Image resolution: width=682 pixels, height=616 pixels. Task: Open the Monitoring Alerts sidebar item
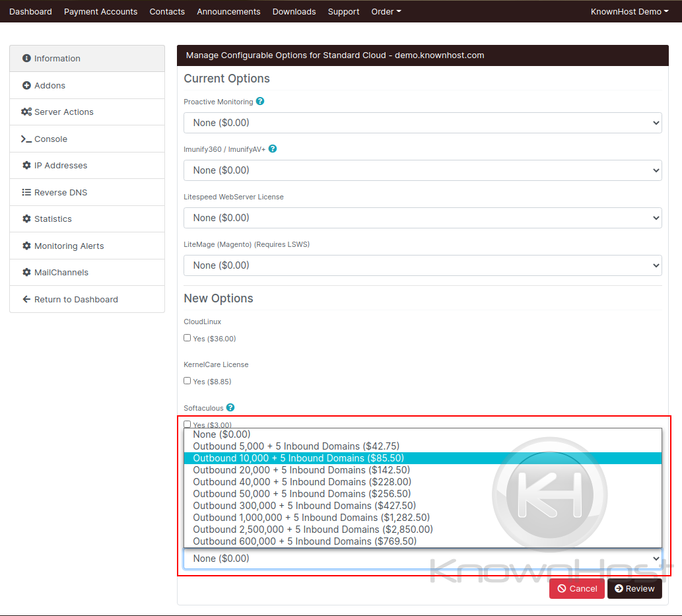(x=87, y=246)
